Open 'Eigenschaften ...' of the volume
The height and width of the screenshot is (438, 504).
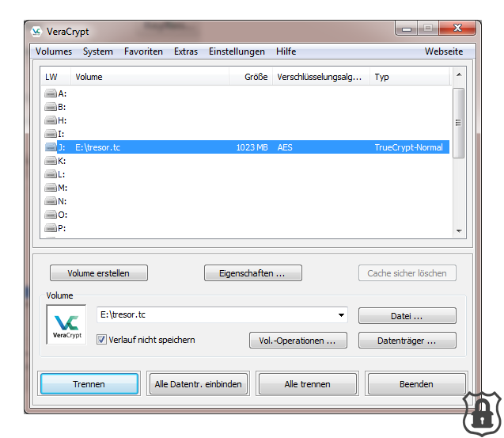[x=253, y=273]
